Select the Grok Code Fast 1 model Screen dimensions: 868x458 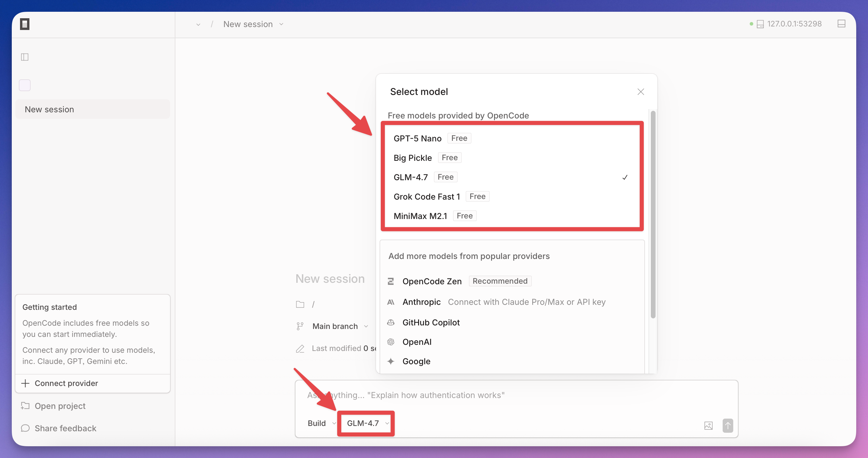427,196
